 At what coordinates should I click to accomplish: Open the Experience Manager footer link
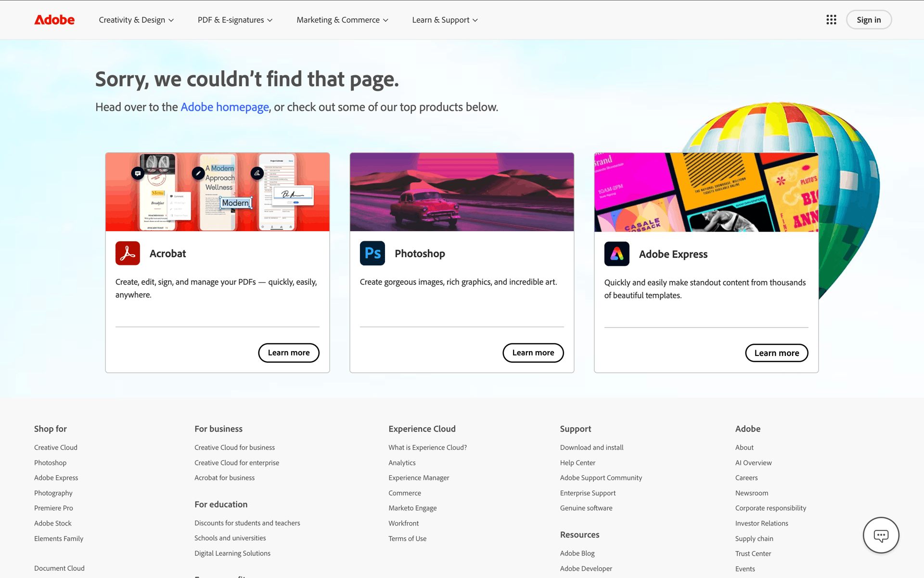point(419,478)
